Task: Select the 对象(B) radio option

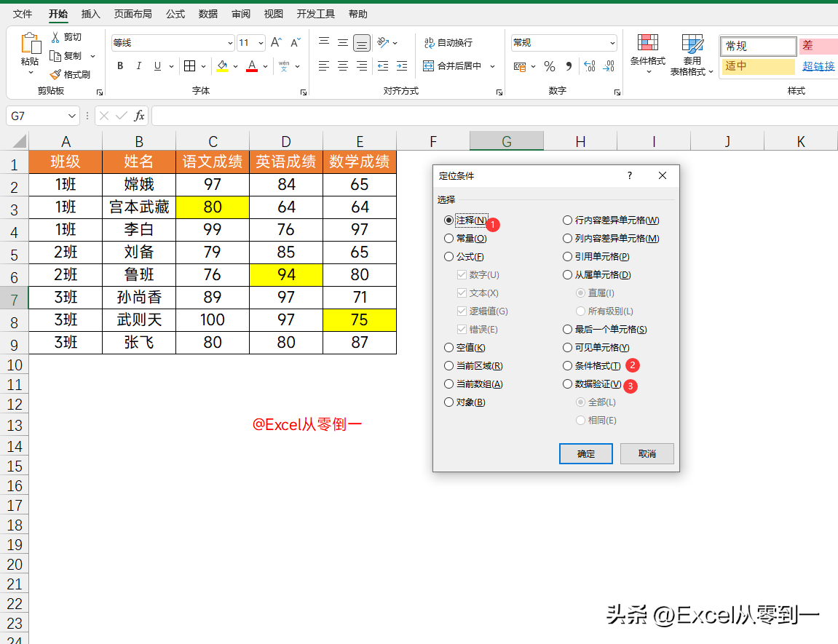Action: click(449, 402)
